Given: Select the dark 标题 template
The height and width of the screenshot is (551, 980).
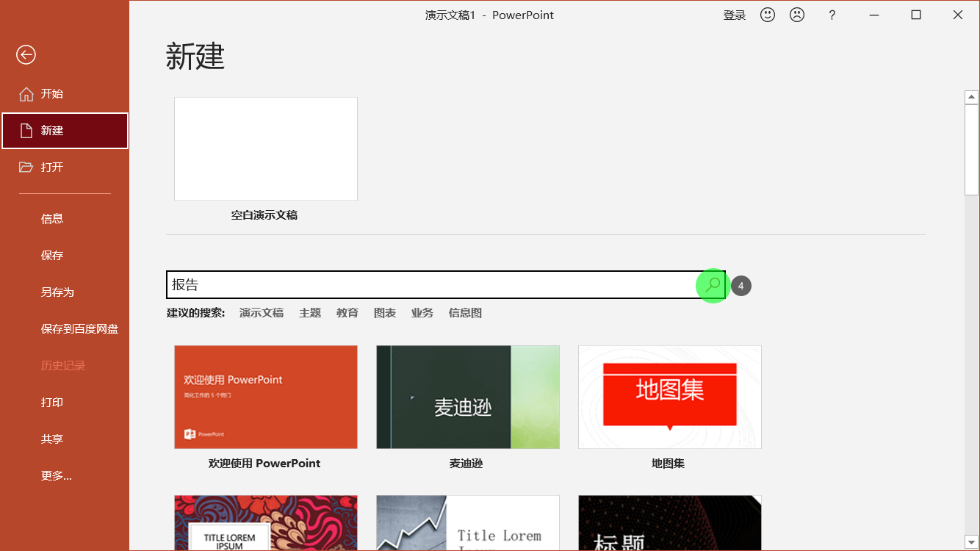Looking at the screenshot, I should click(x=670, y=522).
